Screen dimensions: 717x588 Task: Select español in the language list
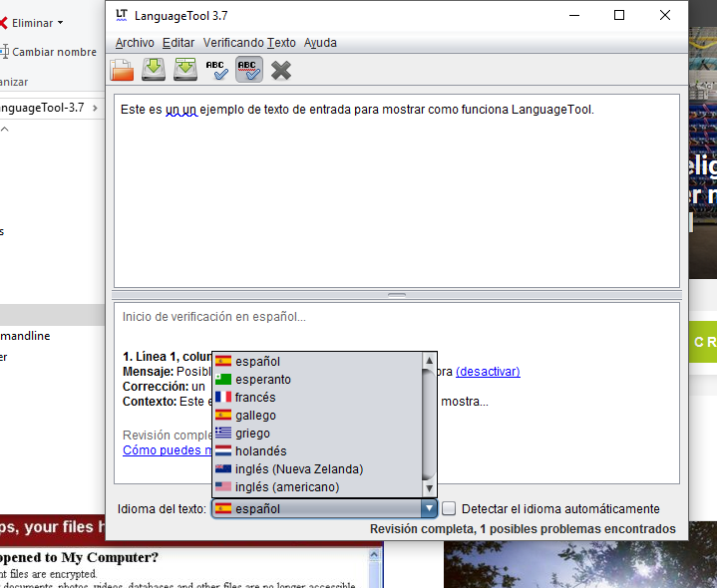pos(317,362)
